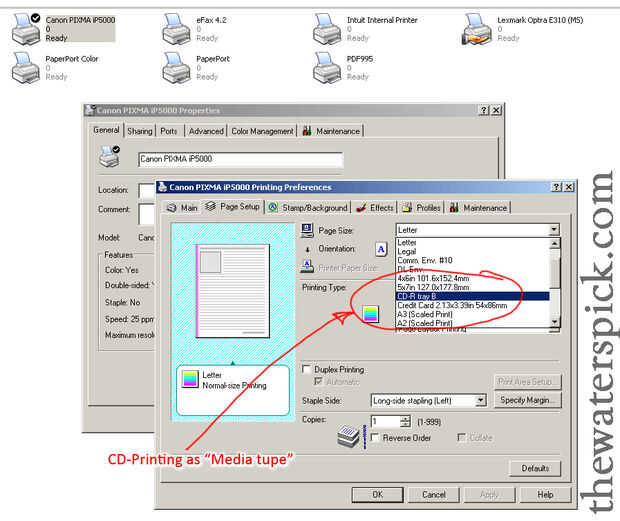620x521 pixels.
Task: Open the Ports tab in Properties window
Action: point(169,131)
